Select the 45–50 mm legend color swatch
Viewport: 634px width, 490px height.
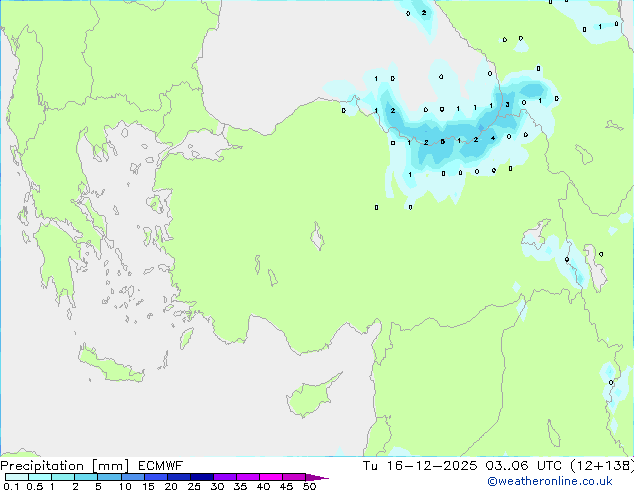tap(294, 477)
